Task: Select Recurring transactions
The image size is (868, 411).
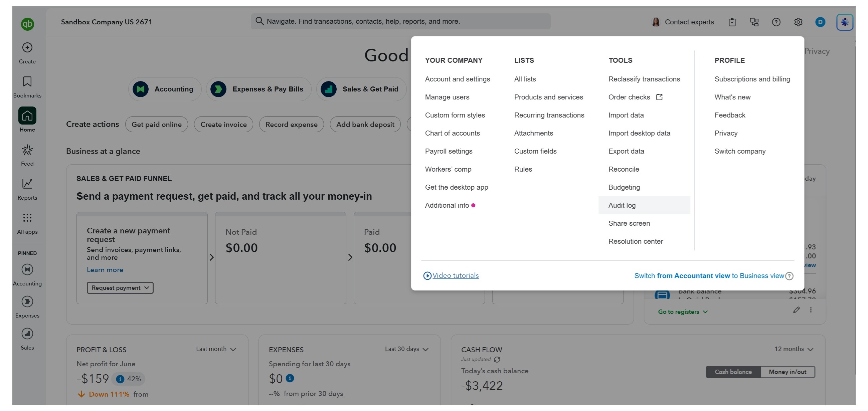Action: [549, 115]
